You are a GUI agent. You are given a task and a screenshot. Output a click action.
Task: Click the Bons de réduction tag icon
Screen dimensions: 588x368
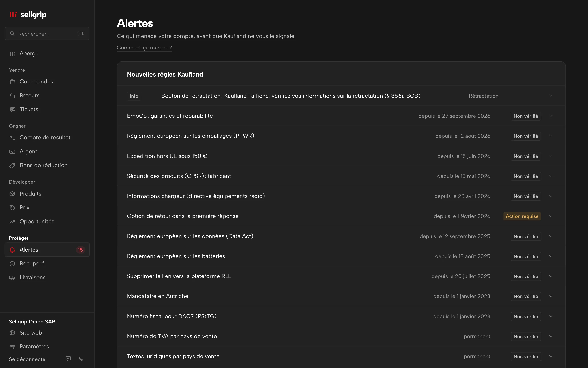tap(12, 166)
